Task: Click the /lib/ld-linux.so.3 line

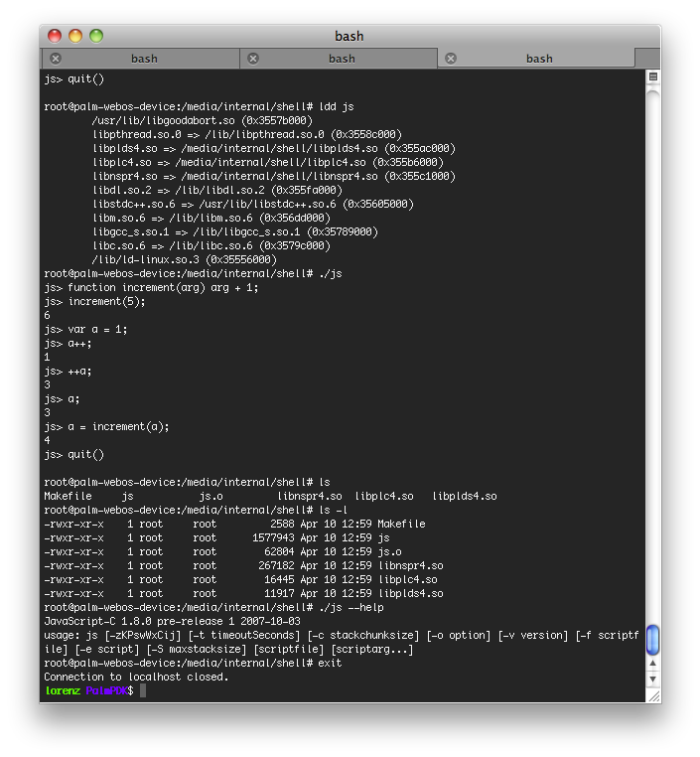Action: point(185,259)
